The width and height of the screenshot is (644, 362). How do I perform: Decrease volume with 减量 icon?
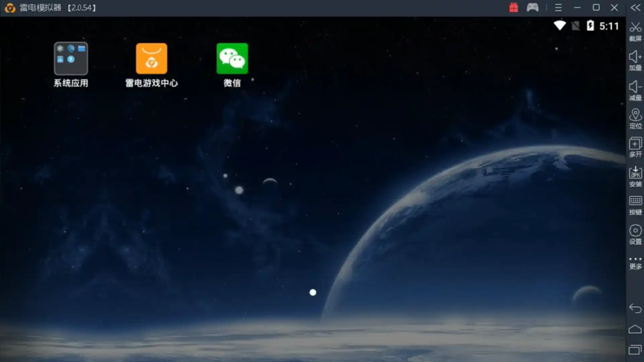pos(635,90)
